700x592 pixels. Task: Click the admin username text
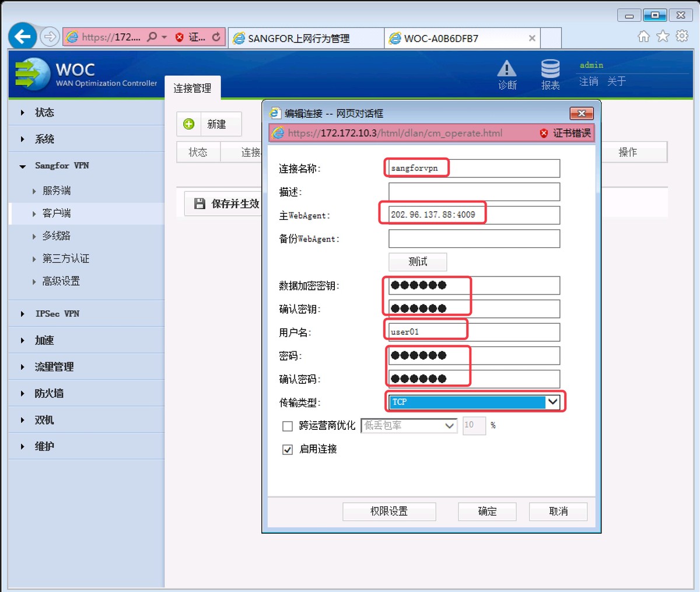591,65
